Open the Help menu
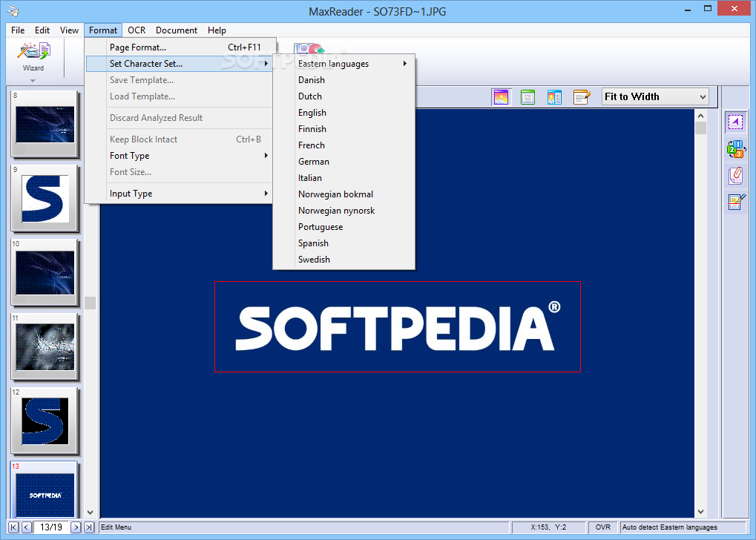The image size is (756, 540). click(217, 30)
